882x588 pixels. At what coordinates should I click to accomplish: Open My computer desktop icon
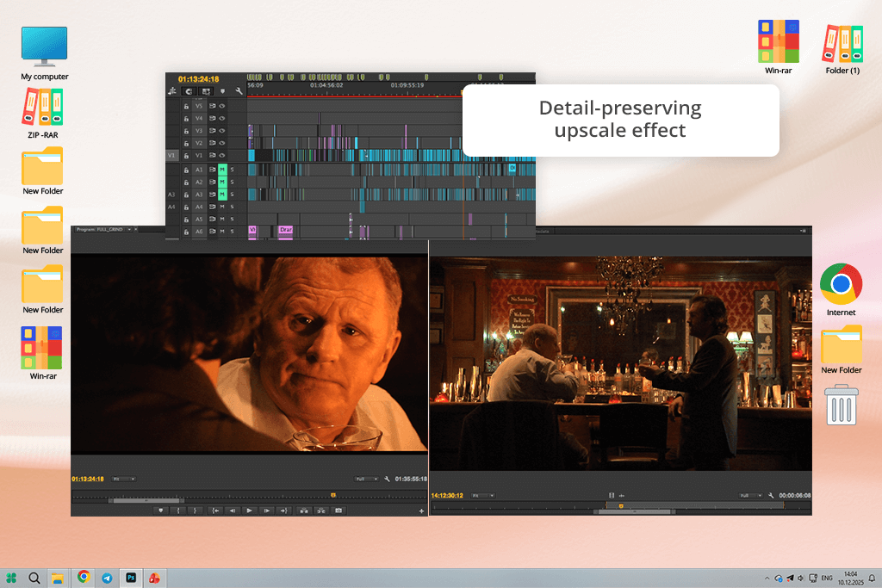(x=45, y=53)
